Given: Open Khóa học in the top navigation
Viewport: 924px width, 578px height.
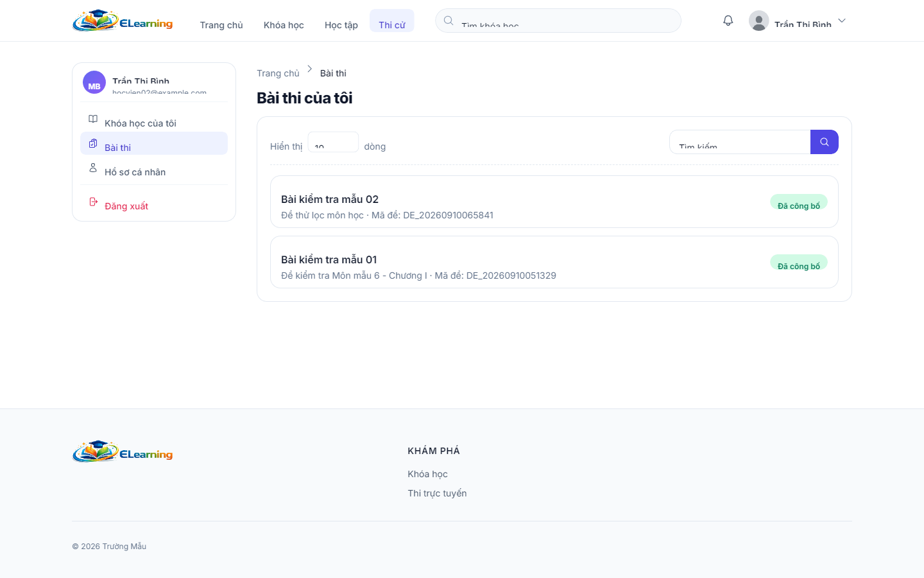Looking at the screenshot, I should click(284, 25).
